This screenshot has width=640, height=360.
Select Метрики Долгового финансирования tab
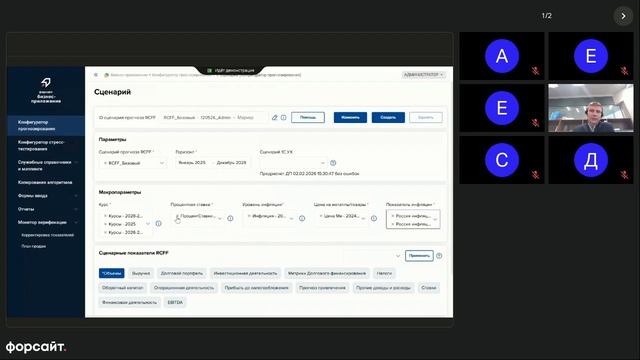click(x=327, y=273)
